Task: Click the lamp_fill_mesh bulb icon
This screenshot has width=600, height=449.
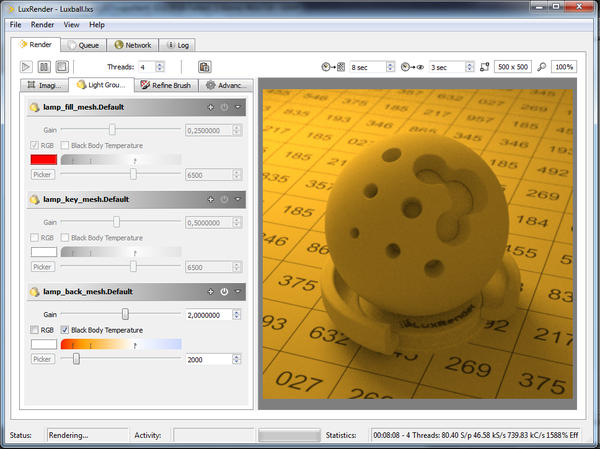Action: pyautogui.click(x=34, y=108)
